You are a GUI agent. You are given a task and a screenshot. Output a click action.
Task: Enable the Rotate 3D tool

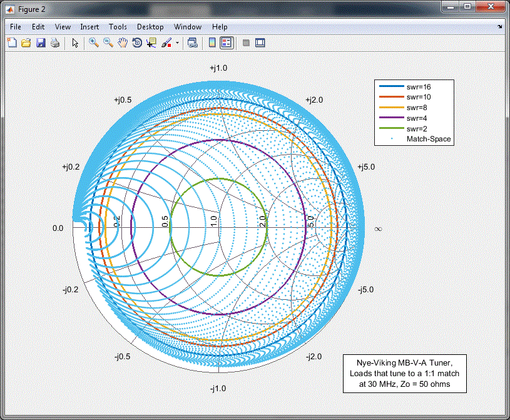(136, 43)
